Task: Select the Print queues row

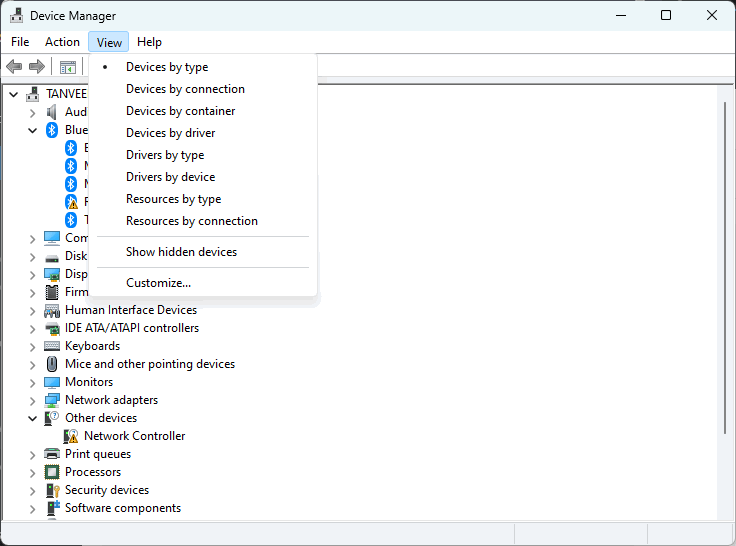Action: [x=98, y=454]
